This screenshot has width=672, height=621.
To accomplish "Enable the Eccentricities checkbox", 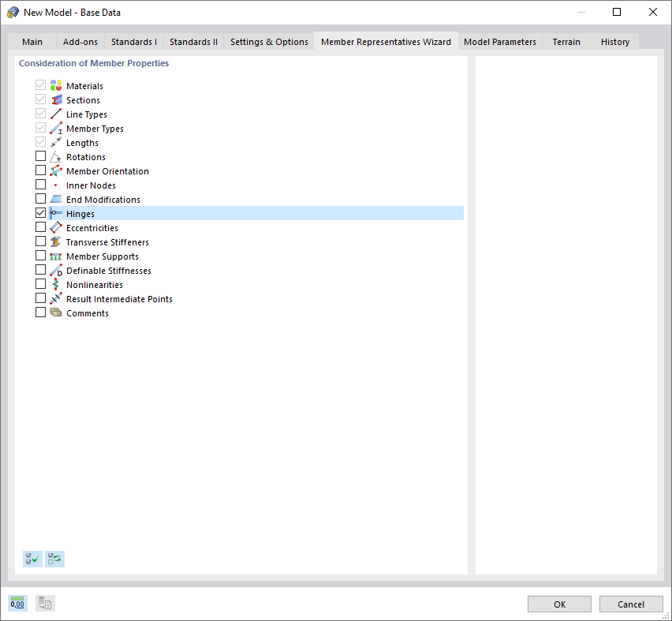I will tap(41, 227).
